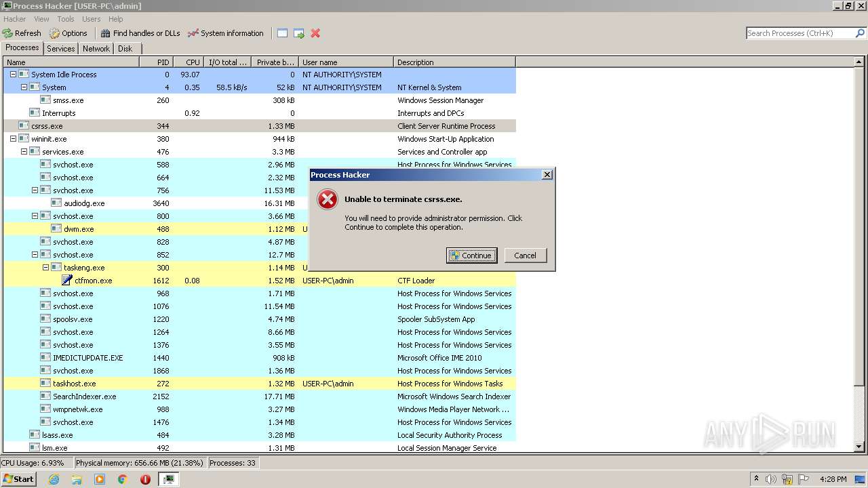Click the dwm.exe process icon
The height and width of the screenshot is (488, 868).
(56, 229)
